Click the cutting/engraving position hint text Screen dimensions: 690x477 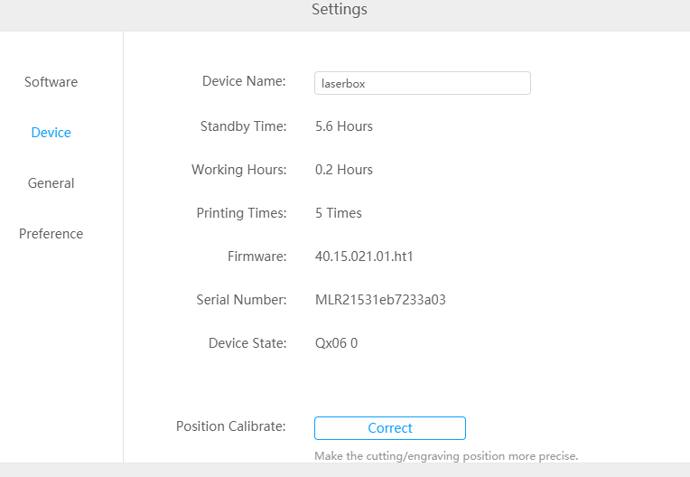coord(446,456)
